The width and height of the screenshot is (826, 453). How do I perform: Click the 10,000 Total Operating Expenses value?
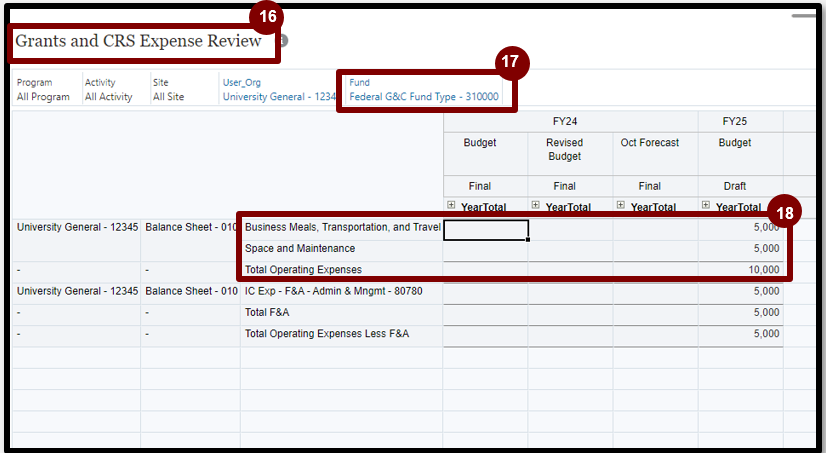(x=741, y=270)
